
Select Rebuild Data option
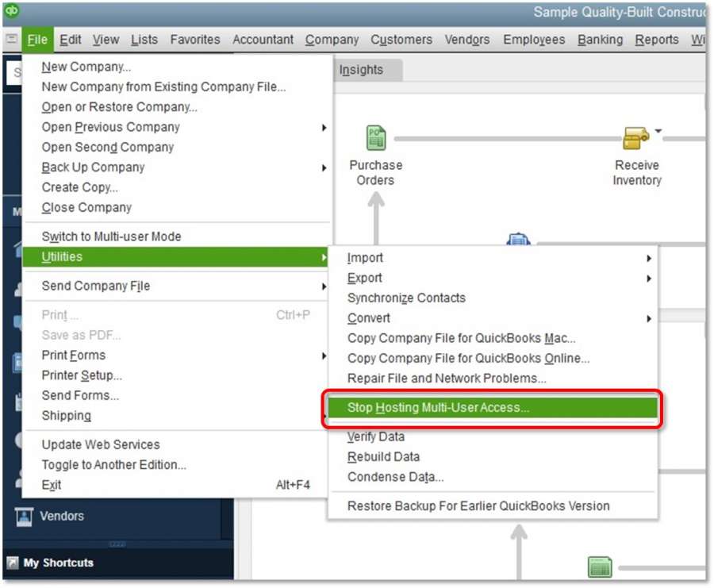point(384,457)
